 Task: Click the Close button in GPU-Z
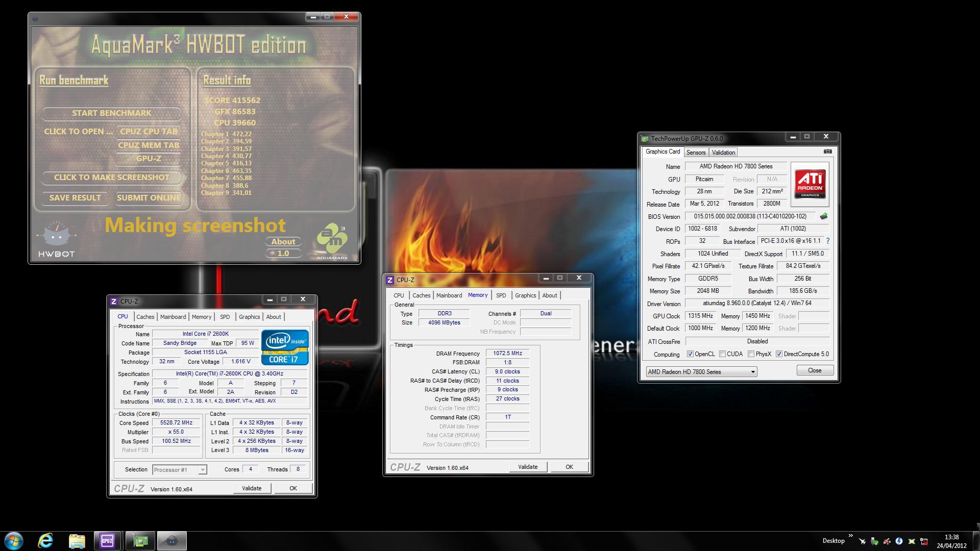tap(815, 370)
